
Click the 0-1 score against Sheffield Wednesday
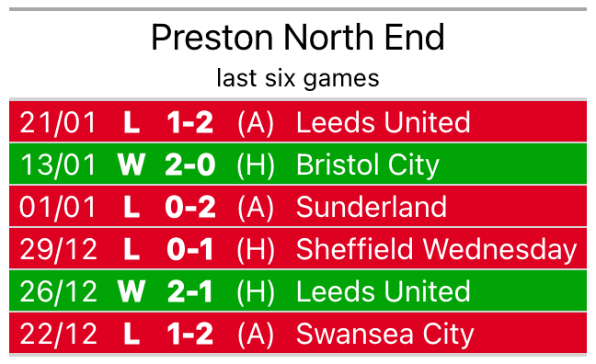tap(190, 249)
